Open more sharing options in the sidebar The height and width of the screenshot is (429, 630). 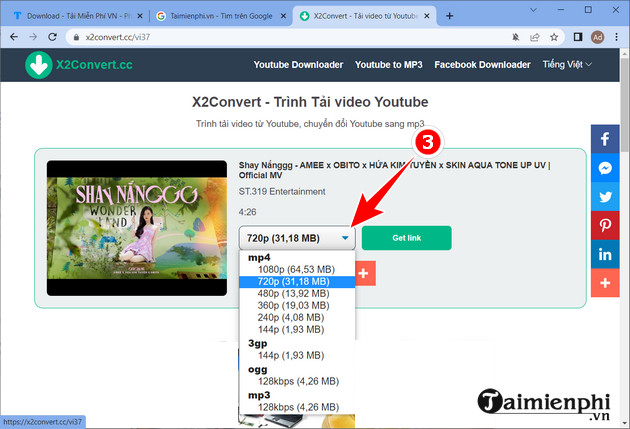605,283
